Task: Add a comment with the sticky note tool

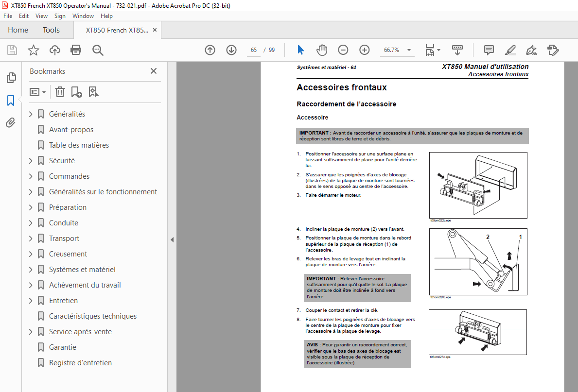Action: point(489,50)
